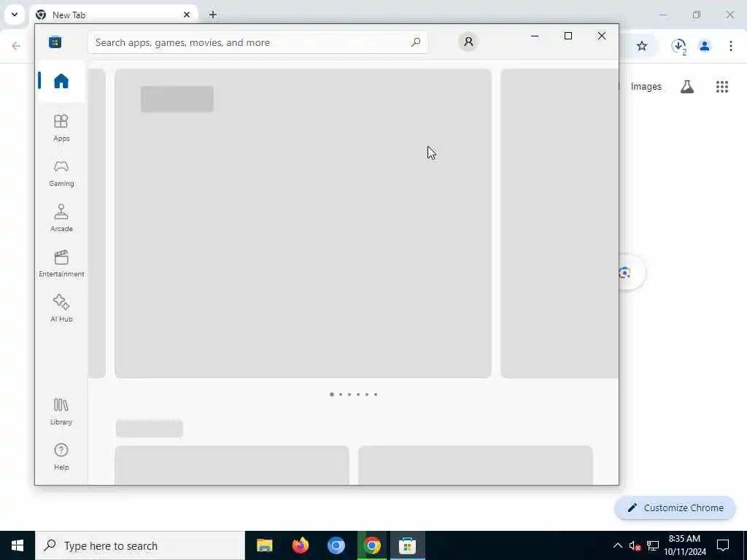This screenshot has width=747, height=560.
Task: Close the New Tab tab
Action: point(186,15)
